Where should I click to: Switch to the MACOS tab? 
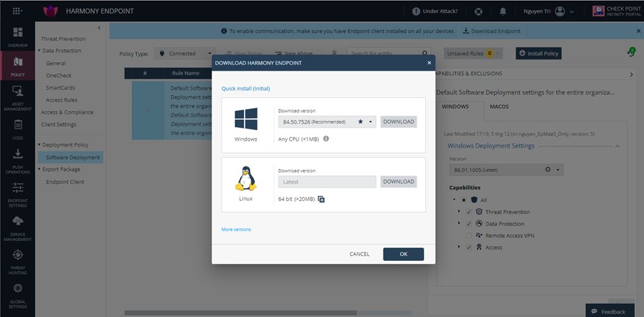[x=499, y=106]
